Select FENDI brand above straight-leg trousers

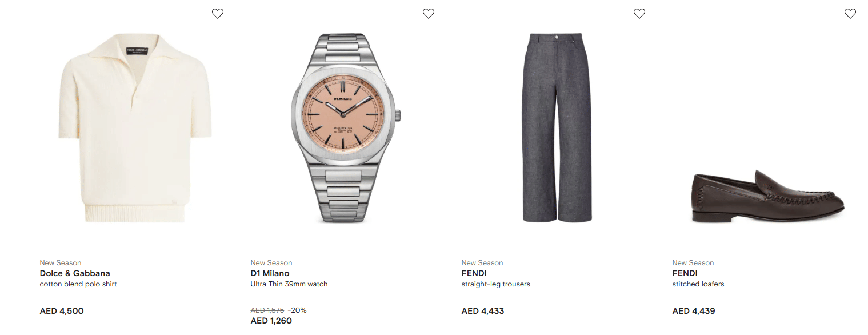coord(474,273)
